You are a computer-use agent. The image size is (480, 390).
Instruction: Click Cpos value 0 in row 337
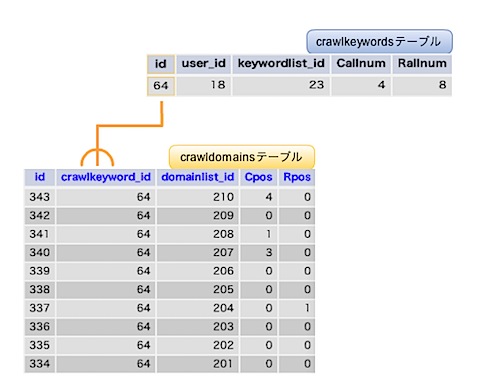tap(258, 308)
